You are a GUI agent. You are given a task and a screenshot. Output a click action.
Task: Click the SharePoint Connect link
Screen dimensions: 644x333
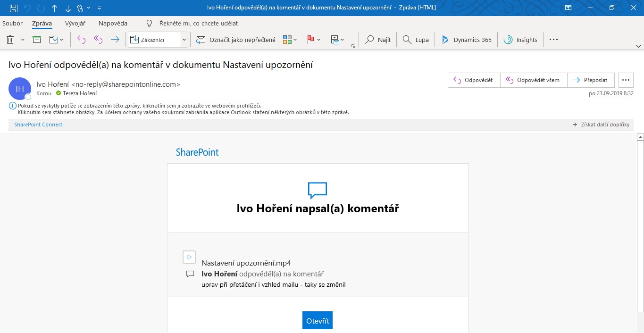38,125
